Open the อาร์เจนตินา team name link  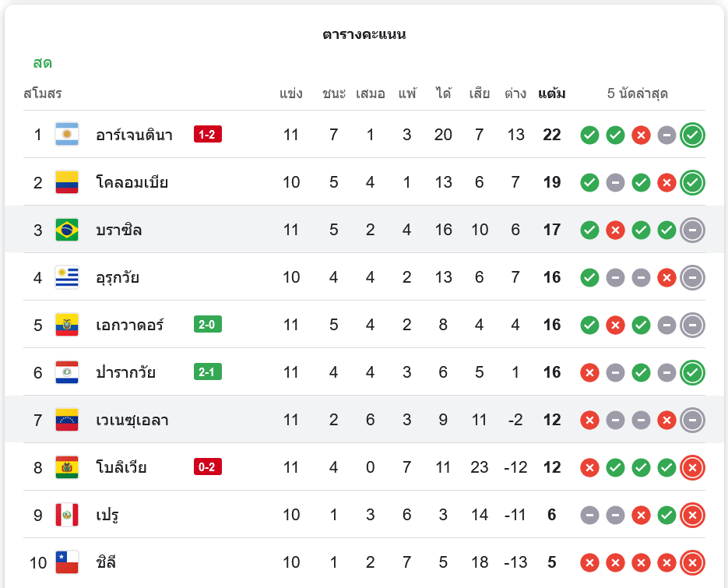135,135
